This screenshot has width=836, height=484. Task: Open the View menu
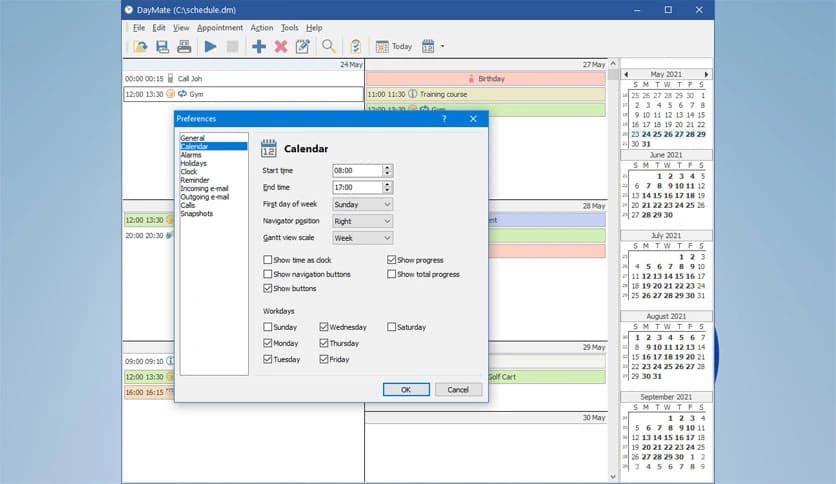click(x=181, y=28)
